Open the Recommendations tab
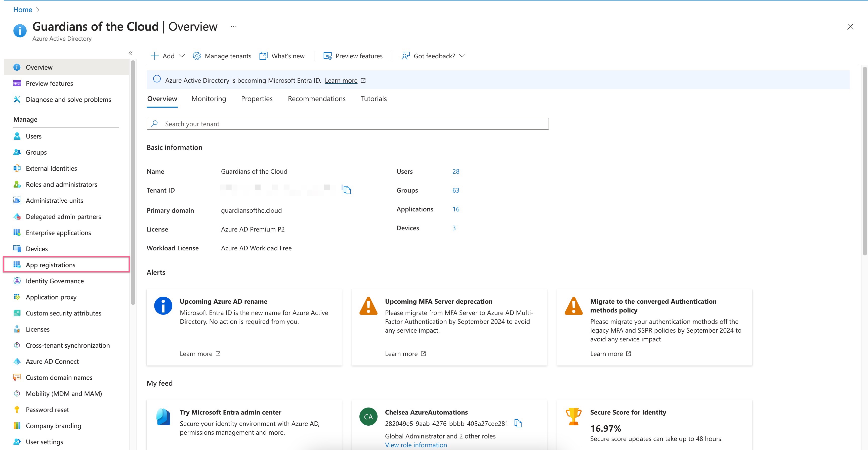868x450 pixels. tap(316, 99)
